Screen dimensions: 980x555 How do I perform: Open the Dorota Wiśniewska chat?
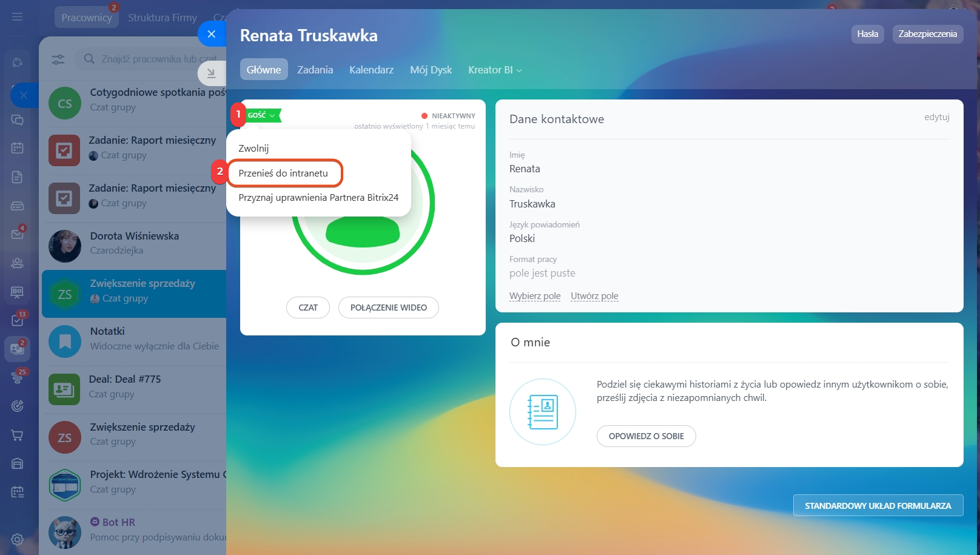coord(133,246)
